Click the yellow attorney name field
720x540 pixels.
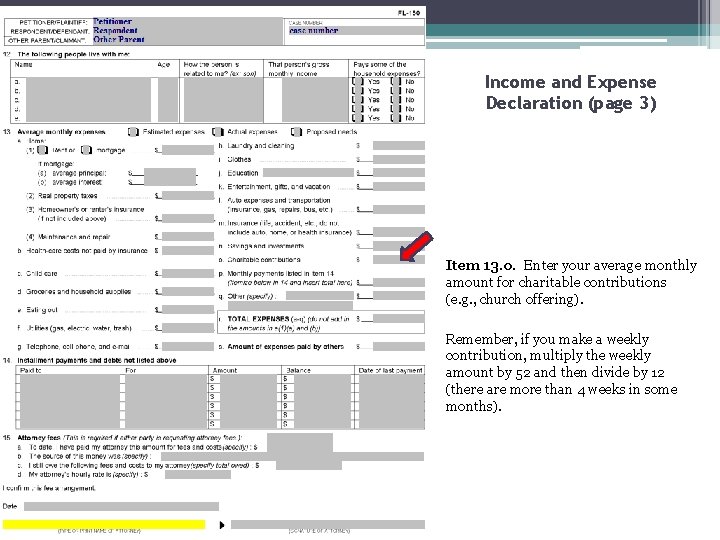point(104,525)
